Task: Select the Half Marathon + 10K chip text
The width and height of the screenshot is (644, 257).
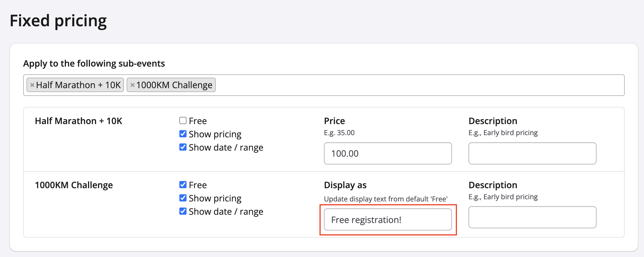Action: point(78,85)
